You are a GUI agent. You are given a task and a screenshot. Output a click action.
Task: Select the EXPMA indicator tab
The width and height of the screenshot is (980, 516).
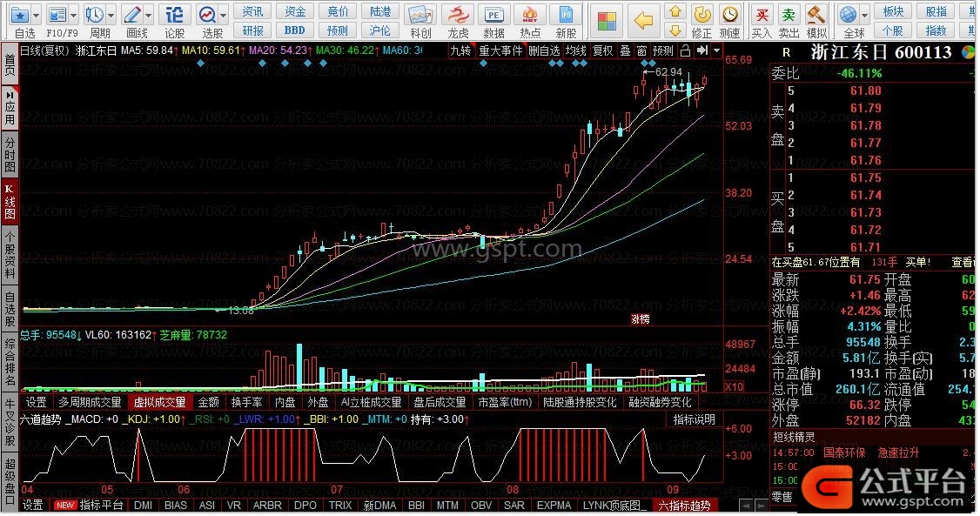point(554,506)
